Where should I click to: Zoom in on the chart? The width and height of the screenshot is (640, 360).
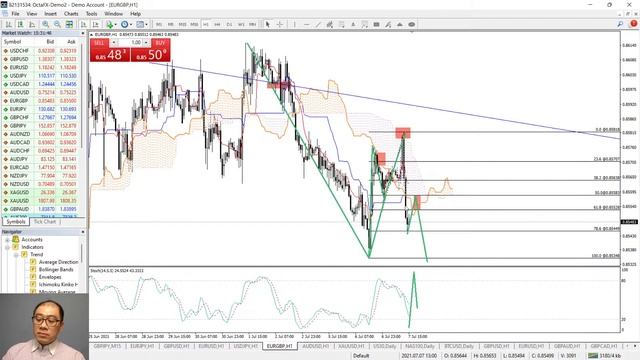(x=46, y=24)
